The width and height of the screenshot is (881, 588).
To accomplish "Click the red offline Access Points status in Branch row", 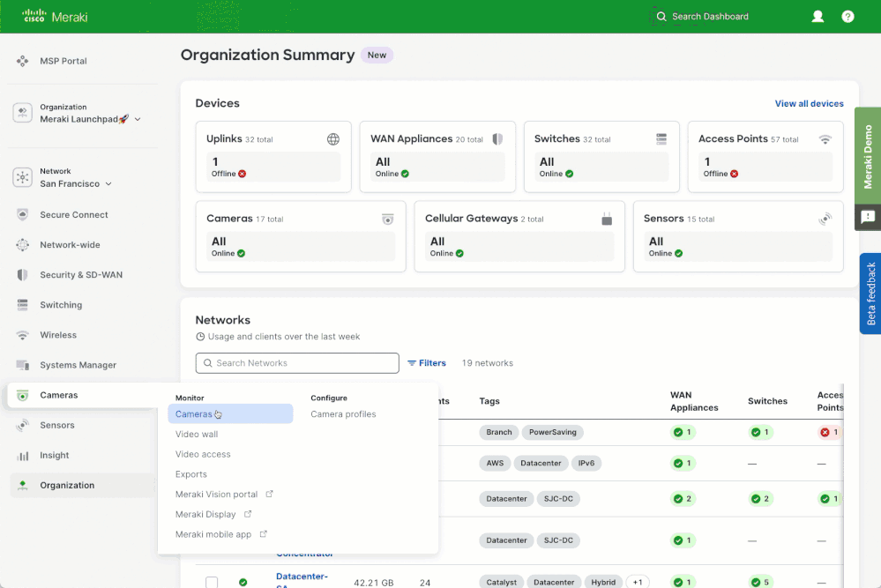I will 829,433.
